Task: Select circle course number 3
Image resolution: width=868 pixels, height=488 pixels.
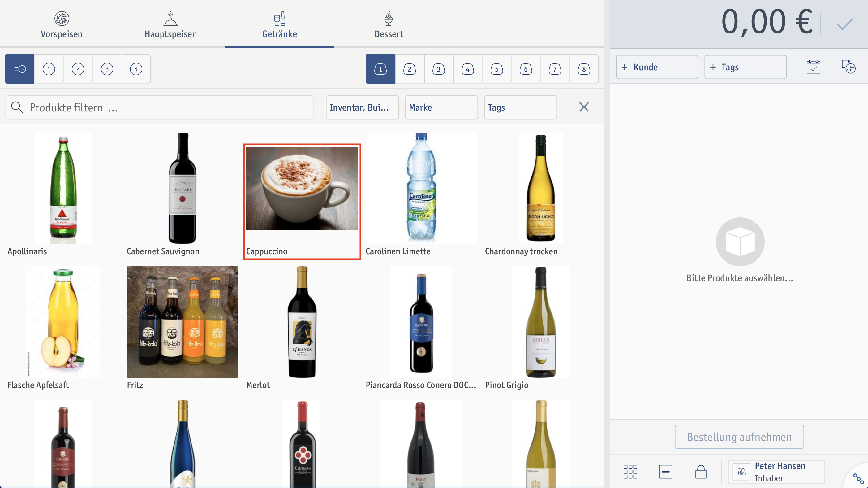Action: point(107,69)
